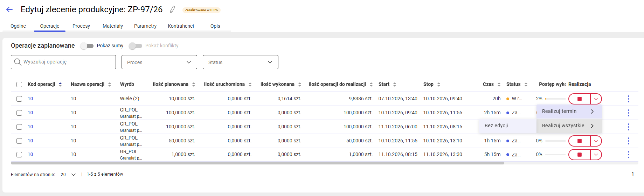
Task: Open three-dot menu for 50,0000 szt. row
Action: 629,141
